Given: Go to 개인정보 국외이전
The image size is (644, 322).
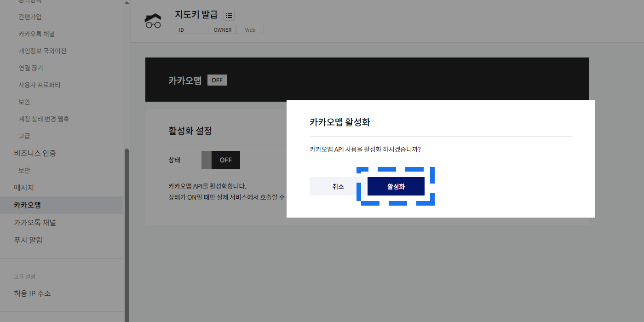Looking at the screenshot, I should point(42,51).
